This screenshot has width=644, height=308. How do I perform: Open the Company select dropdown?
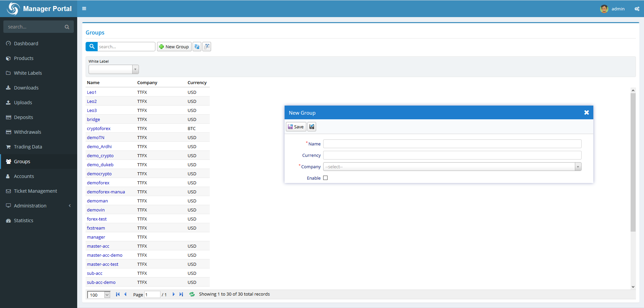pos(452,167)
